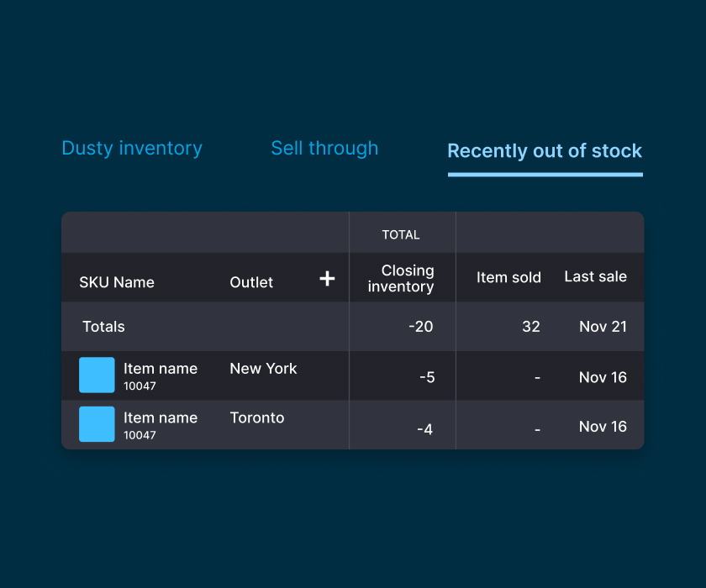Viewport: 706px width, 588px height.
Task: Sort by the Closing inventory column header
Action: point(402,278)
